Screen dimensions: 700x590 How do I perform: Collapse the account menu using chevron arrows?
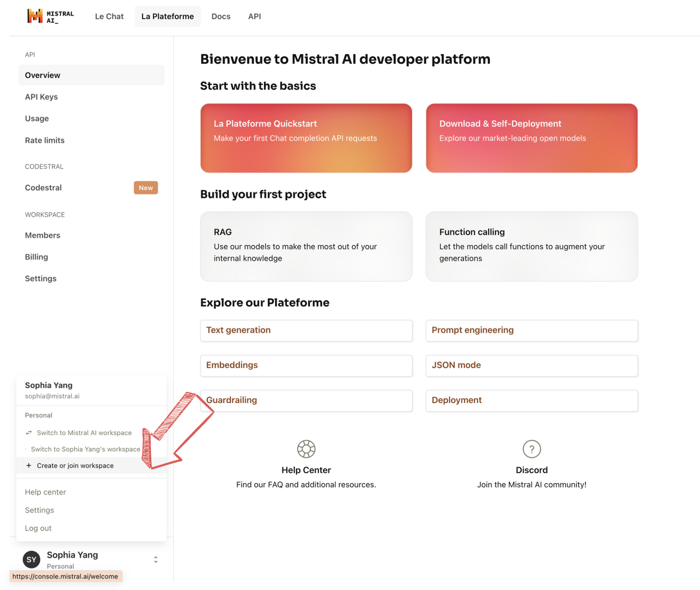[x=156, y=559]
